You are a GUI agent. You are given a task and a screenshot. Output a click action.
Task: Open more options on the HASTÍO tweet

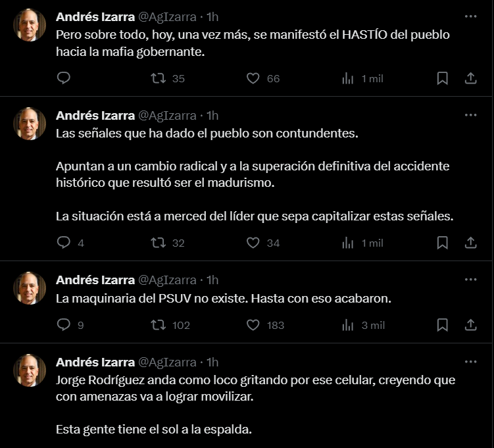click(470, 16)
